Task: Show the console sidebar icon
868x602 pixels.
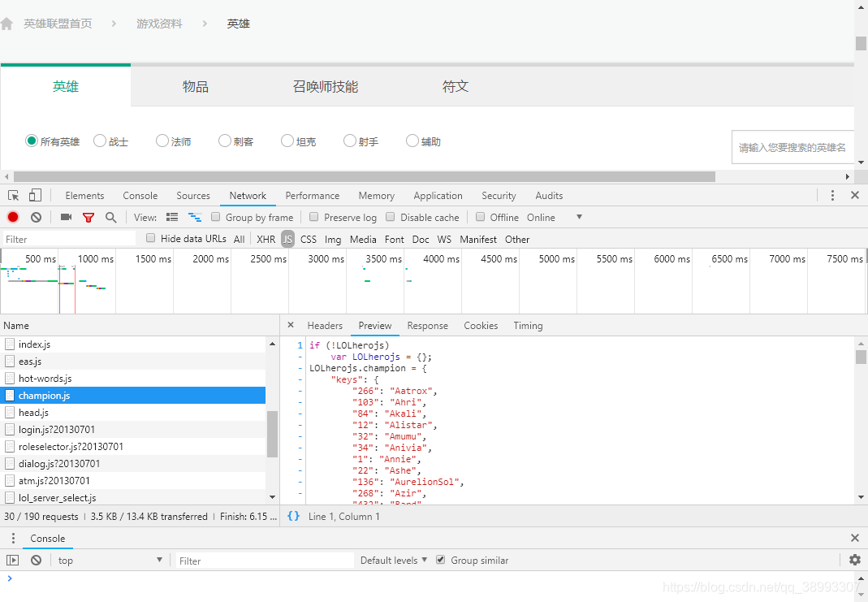Action: coord(12,561)
